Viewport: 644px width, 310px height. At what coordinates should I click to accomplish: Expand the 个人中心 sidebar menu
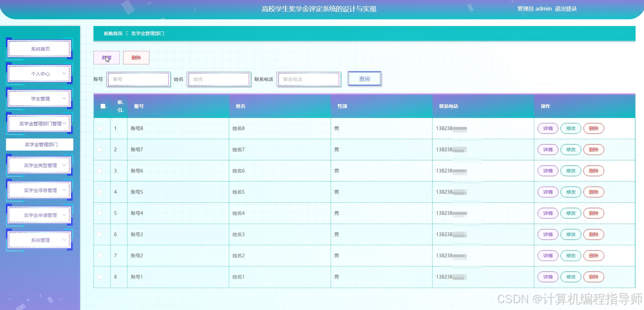pos(40,74)
